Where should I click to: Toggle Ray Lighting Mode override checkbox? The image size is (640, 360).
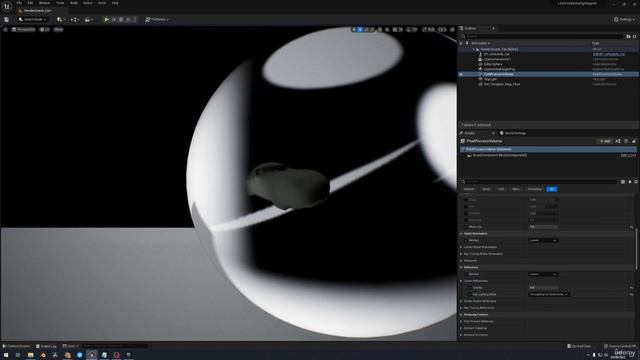(470, 294)
